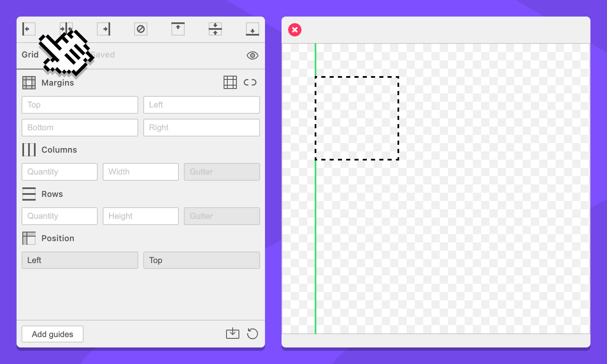Add guide to right edge
The height and width of the screenshot is (364, 607).
pyautogui.click(x=104, y=29)
